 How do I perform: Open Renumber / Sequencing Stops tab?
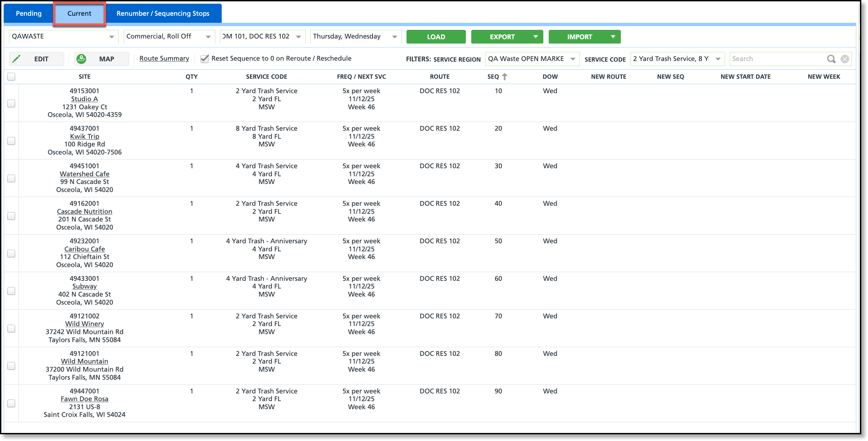coord(163,13)
